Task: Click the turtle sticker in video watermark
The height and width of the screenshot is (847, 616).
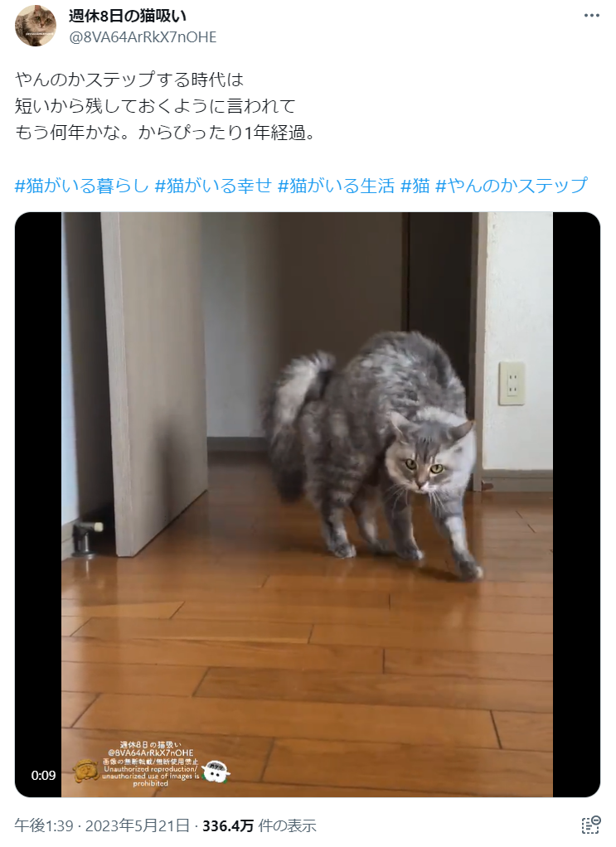Action: click(85, 772)
